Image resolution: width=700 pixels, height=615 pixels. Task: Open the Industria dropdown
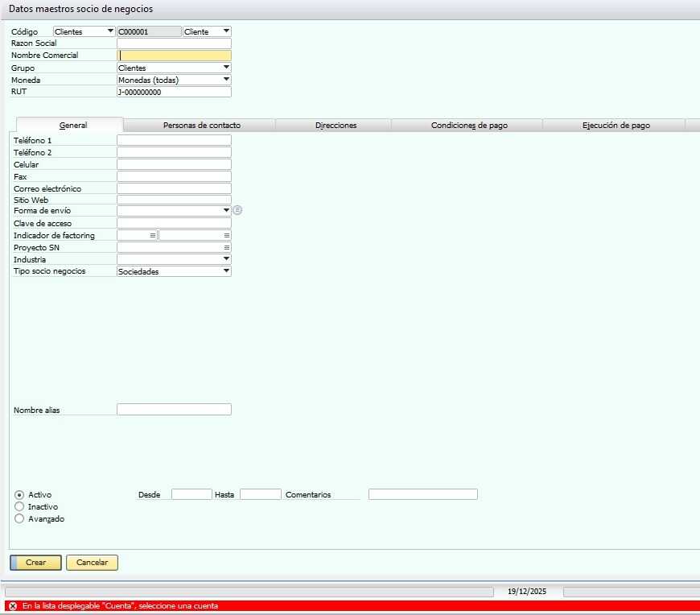(226, 259)
